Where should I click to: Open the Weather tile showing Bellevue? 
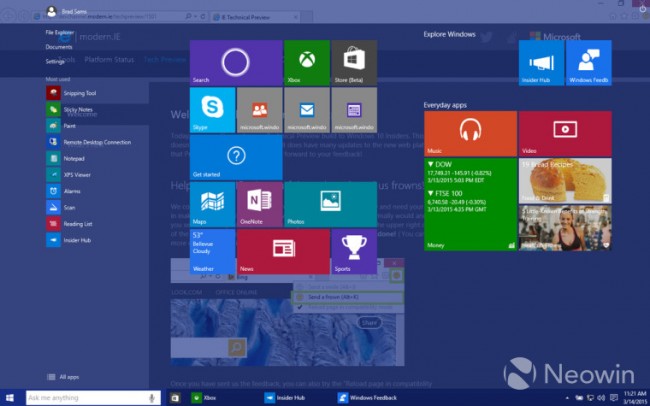212,252
